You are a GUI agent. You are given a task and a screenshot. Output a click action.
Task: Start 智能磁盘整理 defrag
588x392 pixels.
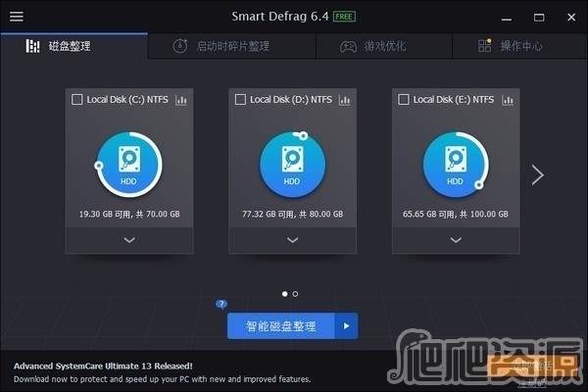(x=281, y=326)
